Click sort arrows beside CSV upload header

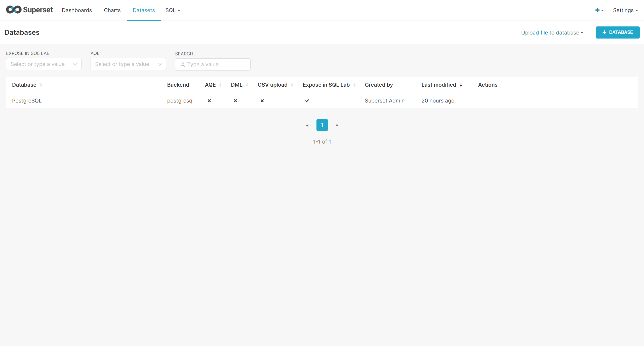pyautogui.click(x=292, y=85)
